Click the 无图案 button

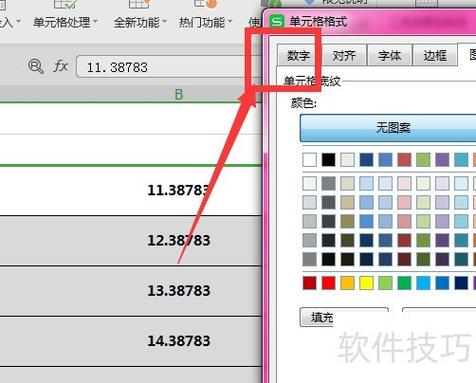[388, 128]
